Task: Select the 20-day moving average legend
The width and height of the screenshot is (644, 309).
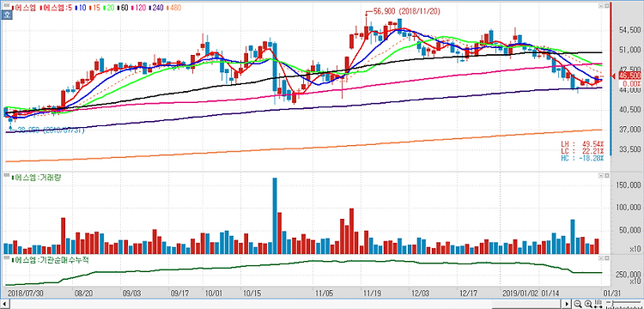Action: click(x=110, y=8)
